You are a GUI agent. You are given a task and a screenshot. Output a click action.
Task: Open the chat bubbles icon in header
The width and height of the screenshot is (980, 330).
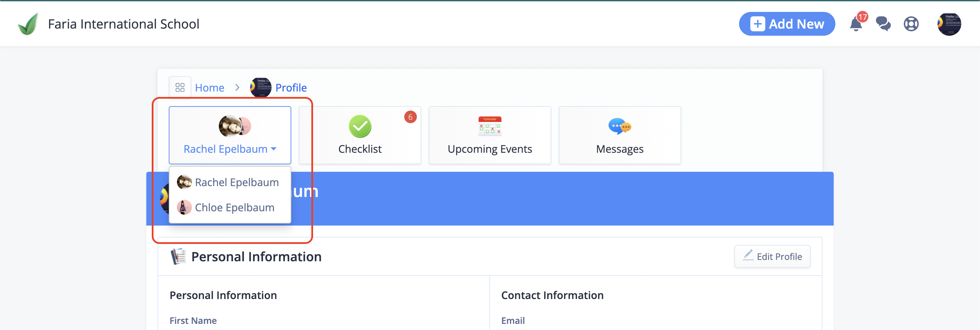(883, 24)
